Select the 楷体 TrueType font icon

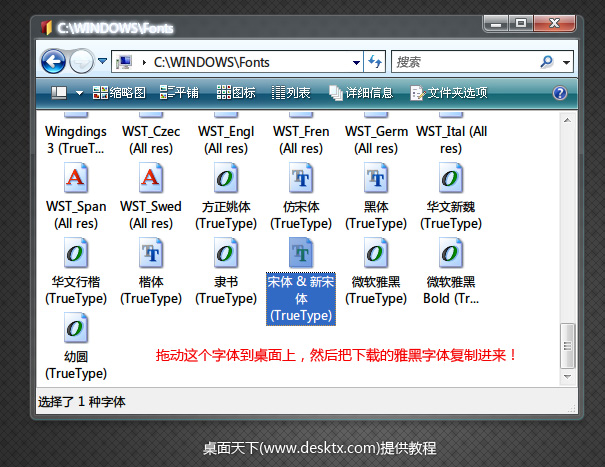click(x=151, y=253)
